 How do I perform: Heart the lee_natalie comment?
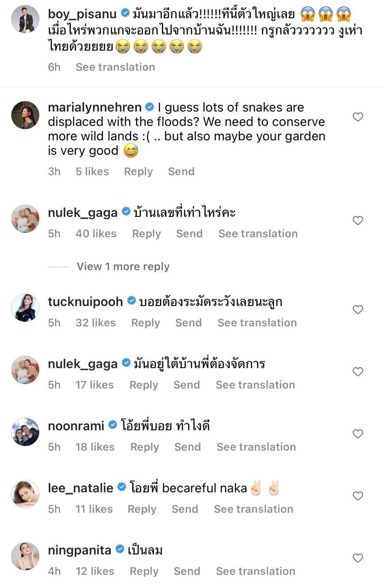(x=358, y=496)
